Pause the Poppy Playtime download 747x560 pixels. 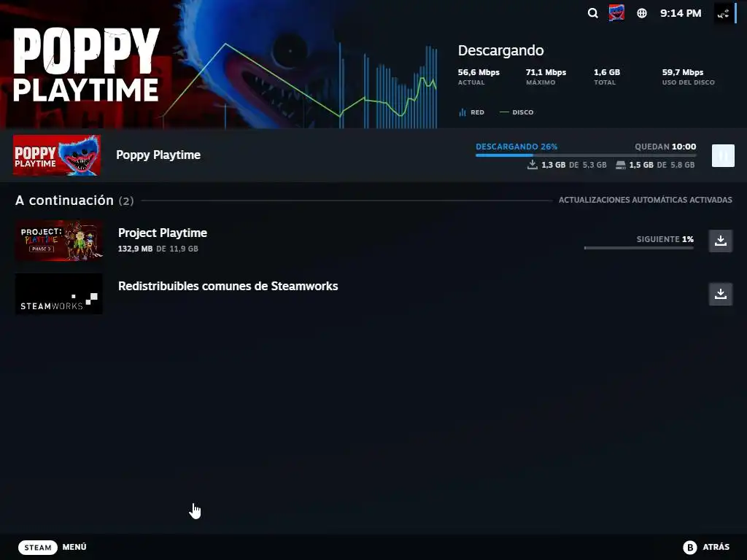723,156
